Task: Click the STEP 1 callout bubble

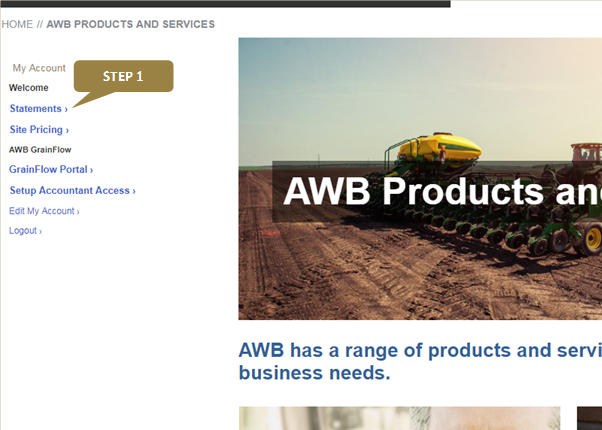Action: (123, 76)
